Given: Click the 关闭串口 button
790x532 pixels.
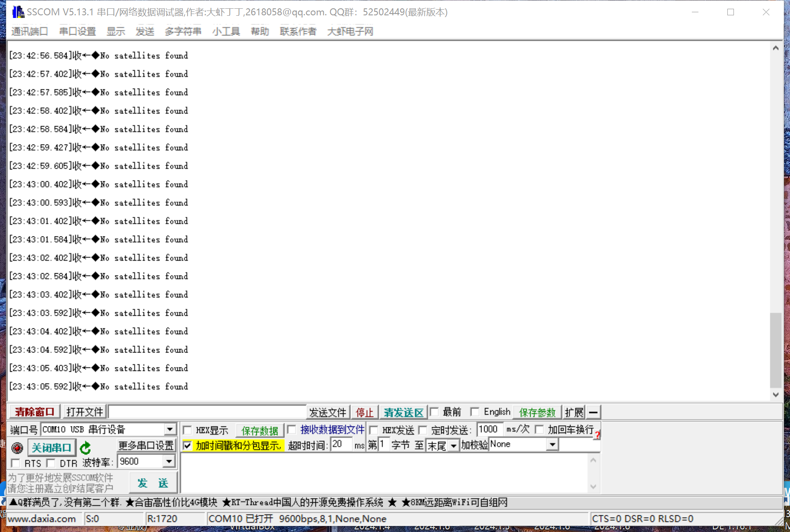Looking at the screenshot, I should click(51, 448).
